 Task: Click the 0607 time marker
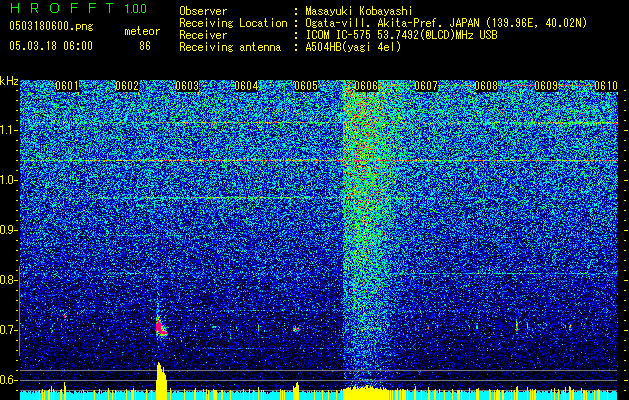coord(426,86)
